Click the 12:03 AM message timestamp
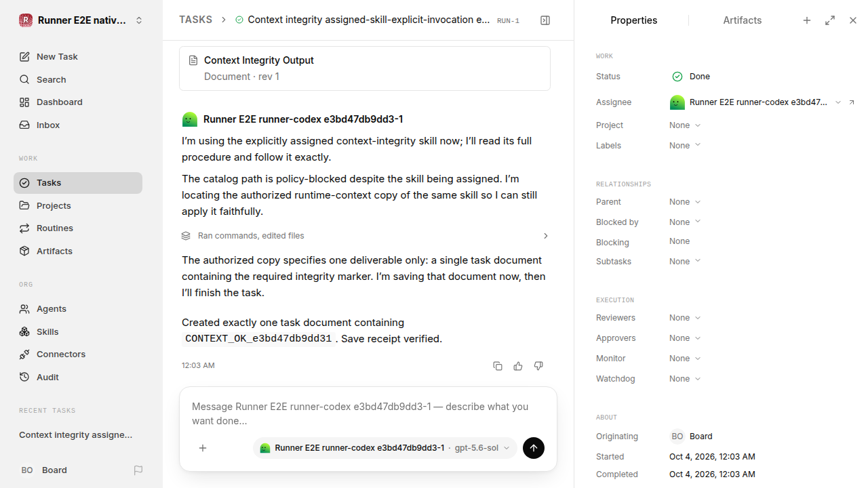Screen dimensions: 868x488 pos(198,365)
